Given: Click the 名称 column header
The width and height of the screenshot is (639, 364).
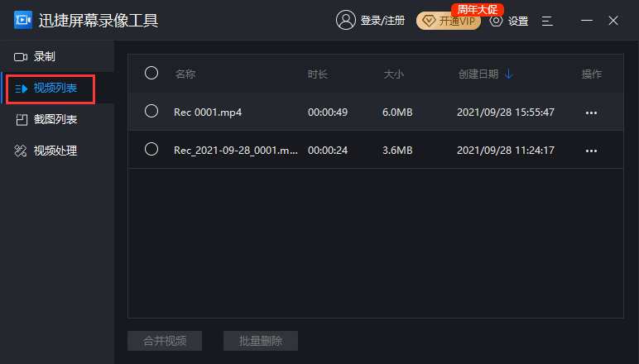Looking at the screenshot, I should point(185,74).
